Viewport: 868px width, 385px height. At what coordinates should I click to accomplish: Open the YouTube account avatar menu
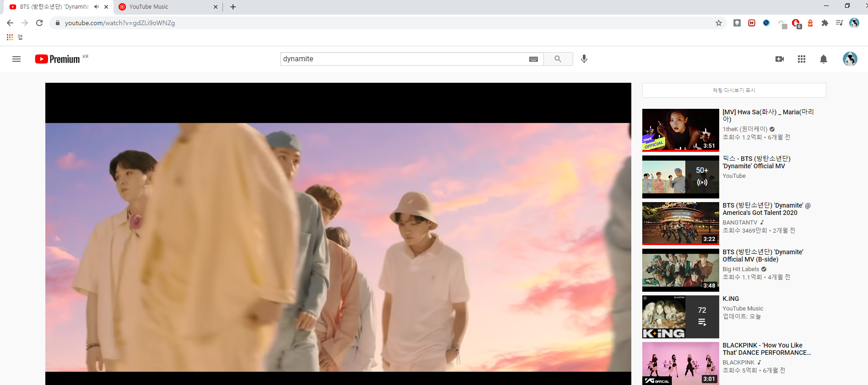tap(850, 59)
